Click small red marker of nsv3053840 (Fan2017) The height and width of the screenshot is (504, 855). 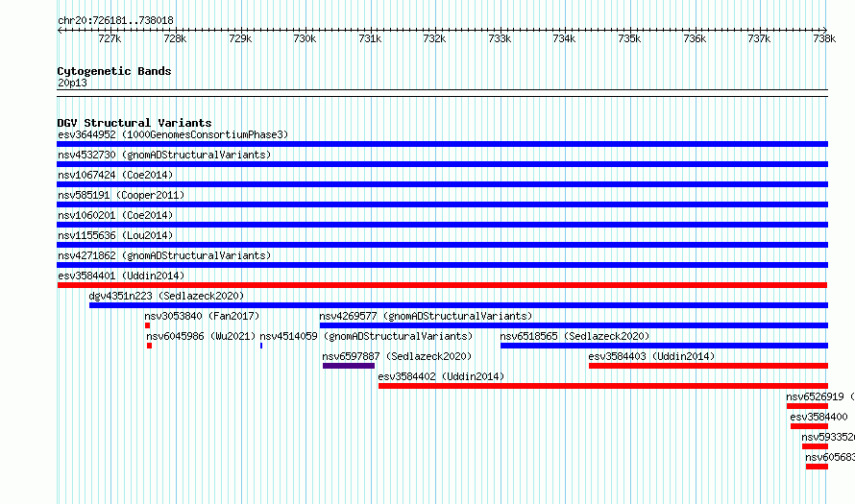[x=147, y=325]
